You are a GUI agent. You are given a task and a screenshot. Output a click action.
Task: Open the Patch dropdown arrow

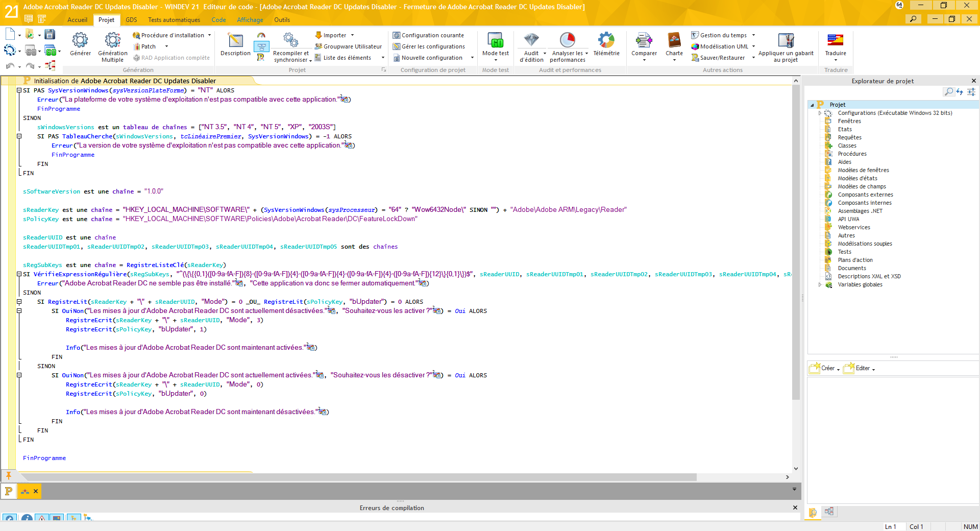[x=166, y=46]
